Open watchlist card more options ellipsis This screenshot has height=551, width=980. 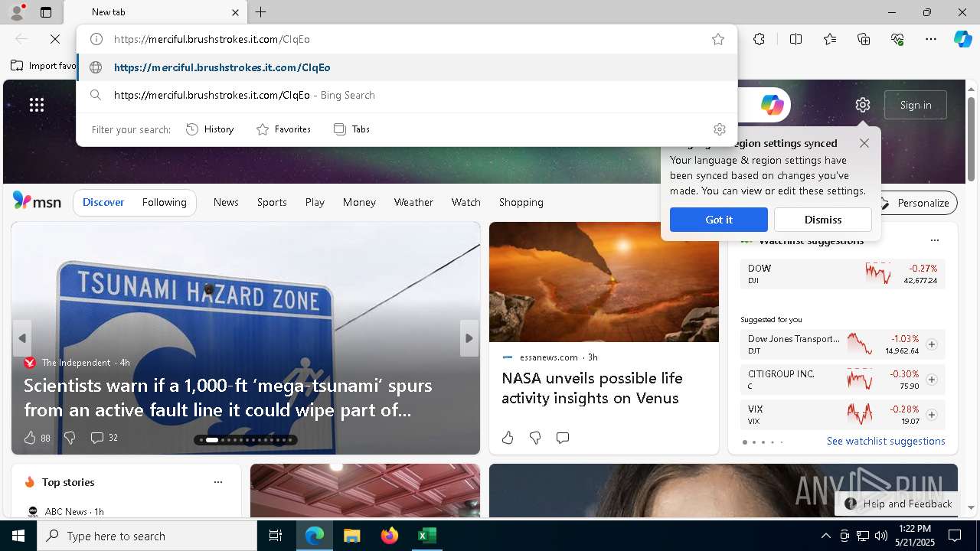[935, 240]
